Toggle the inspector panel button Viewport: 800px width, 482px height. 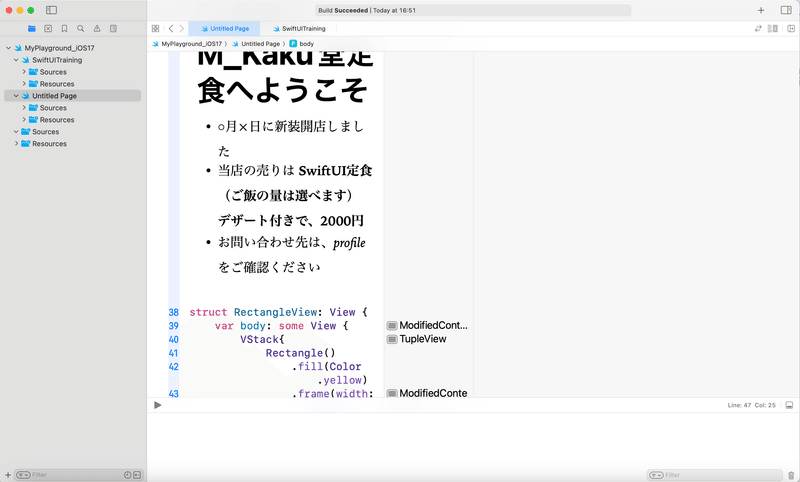[x=786, y=10]
